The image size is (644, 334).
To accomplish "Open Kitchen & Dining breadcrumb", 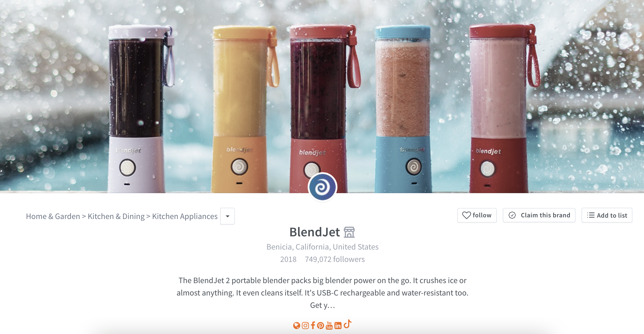I will tap(116, 217).
